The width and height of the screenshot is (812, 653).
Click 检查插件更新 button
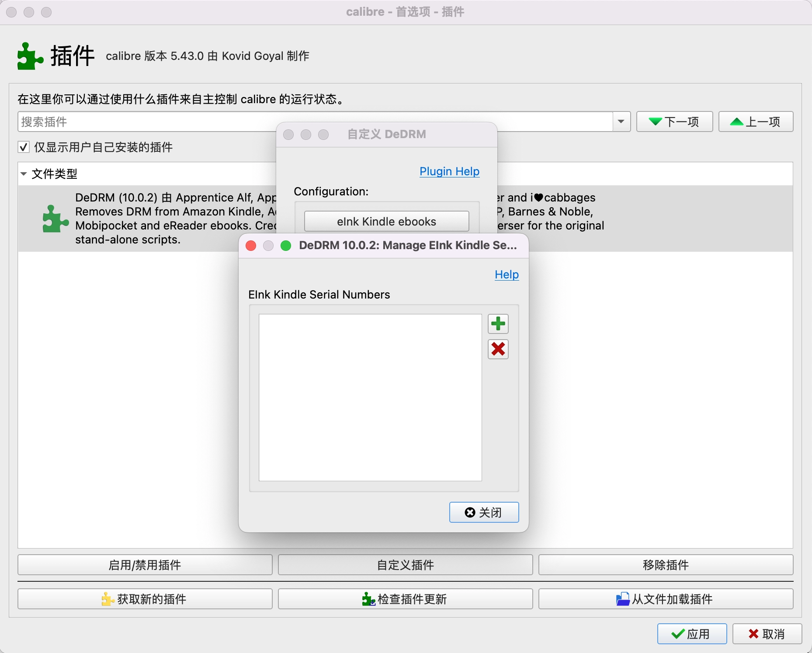click(405, 599)
